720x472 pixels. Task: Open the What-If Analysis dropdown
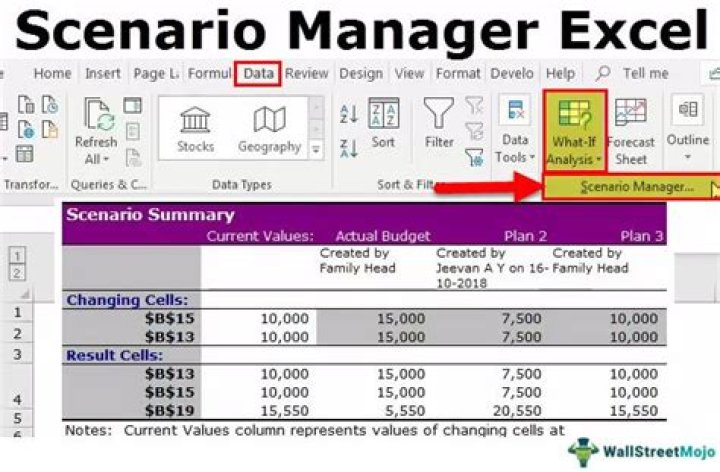coord(575,130)
